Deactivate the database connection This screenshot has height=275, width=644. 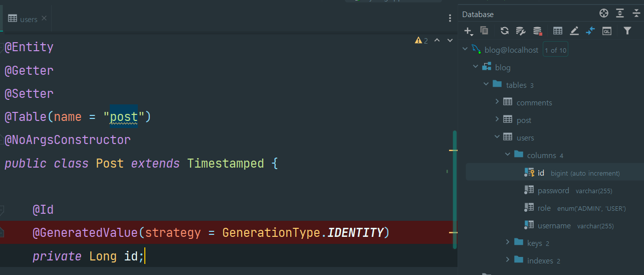pyautogui.click(x=537, y=31)
